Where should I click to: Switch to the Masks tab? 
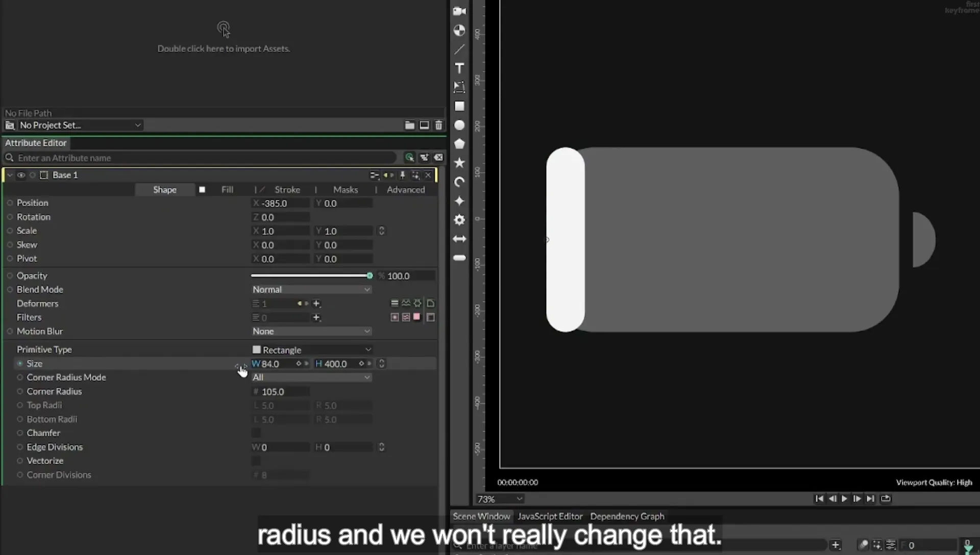coord(346,190)
